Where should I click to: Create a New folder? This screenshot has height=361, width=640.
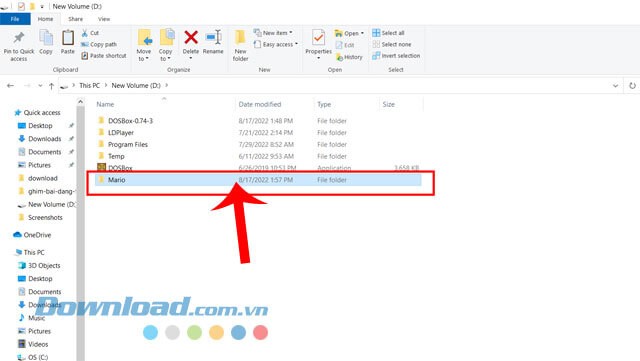[240, 46]
